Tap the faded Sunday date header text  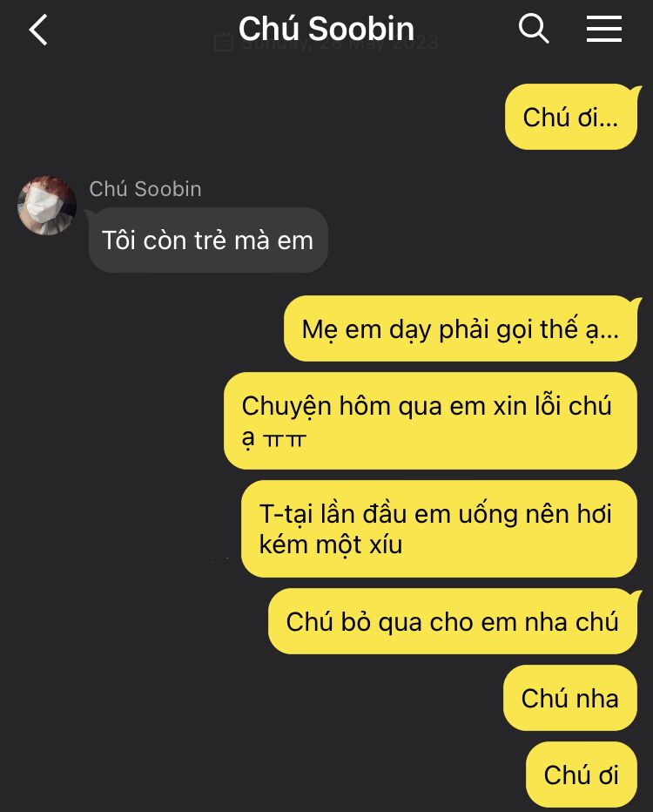340,43
